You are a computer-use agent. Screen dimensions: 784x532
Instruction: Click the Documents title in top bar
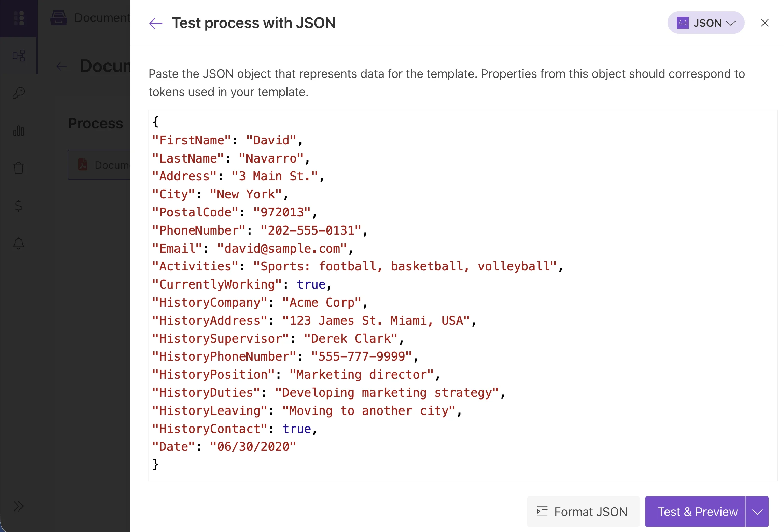pyautogui.click(x=102, y=18)
